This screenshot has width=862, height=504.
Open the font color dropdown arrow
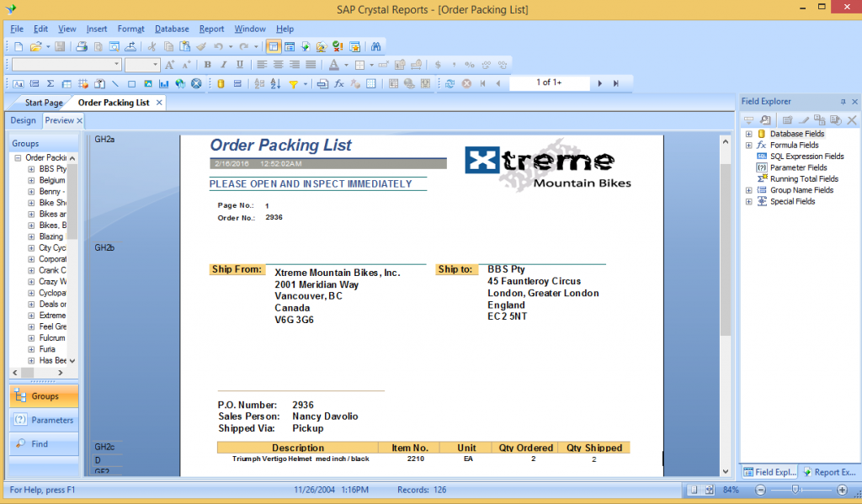[346, 65]
